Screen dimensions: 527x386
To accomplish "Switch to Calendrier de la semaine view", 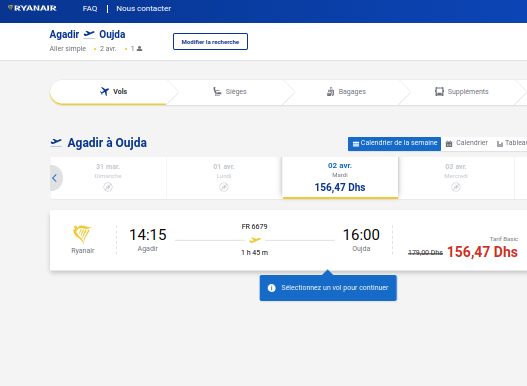I will [394, 144].
